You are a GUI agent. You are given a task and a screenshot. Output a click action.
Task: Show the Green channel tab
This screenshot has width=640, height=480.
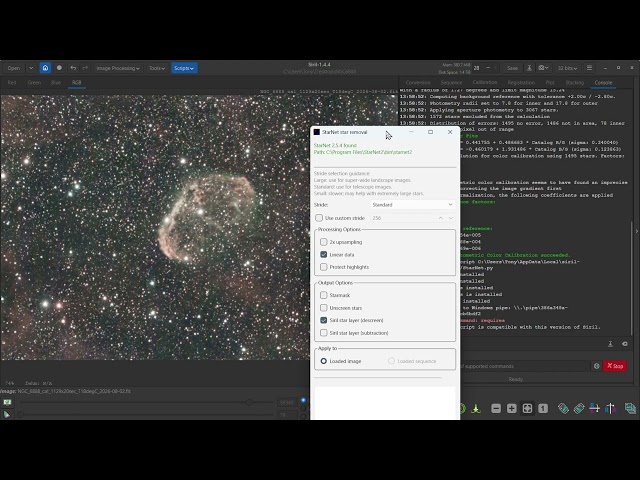[34, 82]
